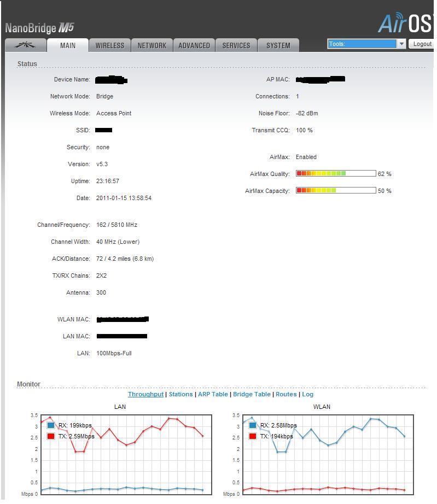
Task: Click the AirOS logo
Action: (405, 23)
